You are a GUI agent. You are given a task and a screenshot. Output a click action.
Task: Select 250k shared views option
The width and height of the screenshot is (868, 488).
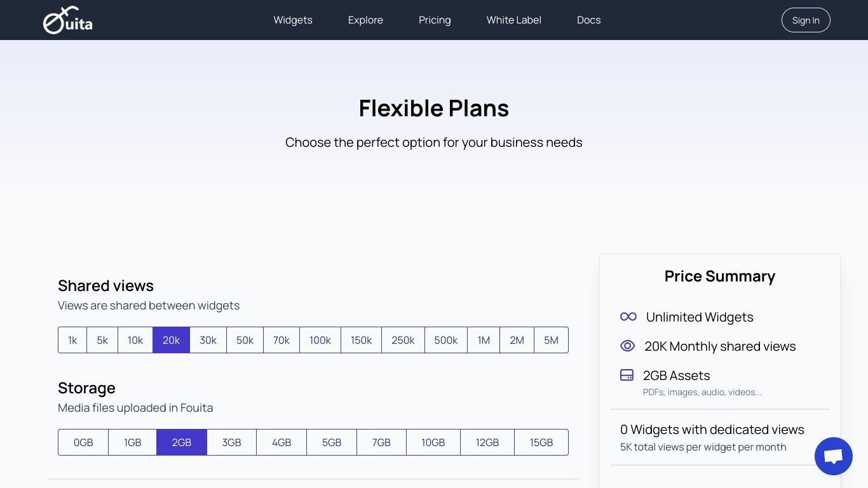coord(403,340)
